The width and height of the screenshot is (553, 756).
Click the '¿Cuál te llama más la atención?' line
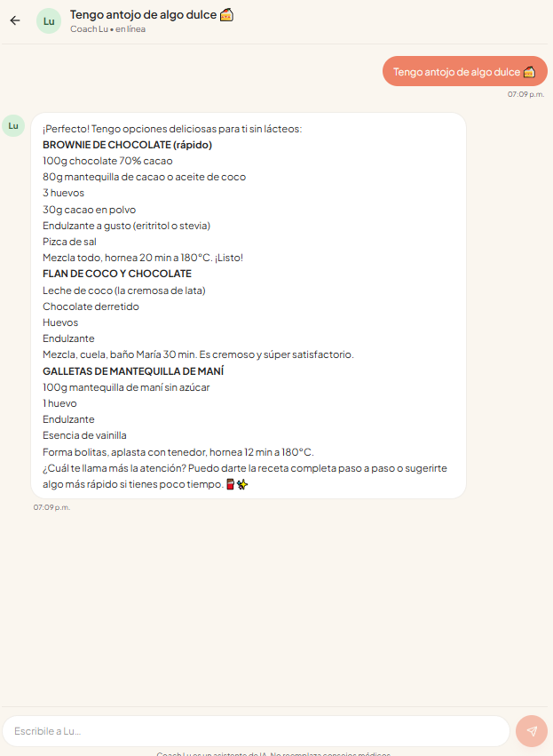coord(245,476)
